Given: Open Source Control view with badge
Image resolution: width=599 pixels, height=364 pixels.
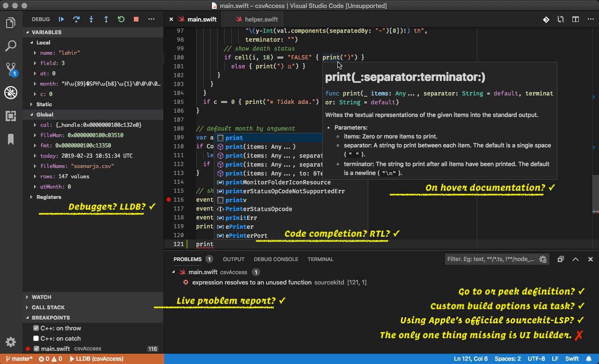Looking at the screenshot, I should pyautogui.click(x=11, y=70).
